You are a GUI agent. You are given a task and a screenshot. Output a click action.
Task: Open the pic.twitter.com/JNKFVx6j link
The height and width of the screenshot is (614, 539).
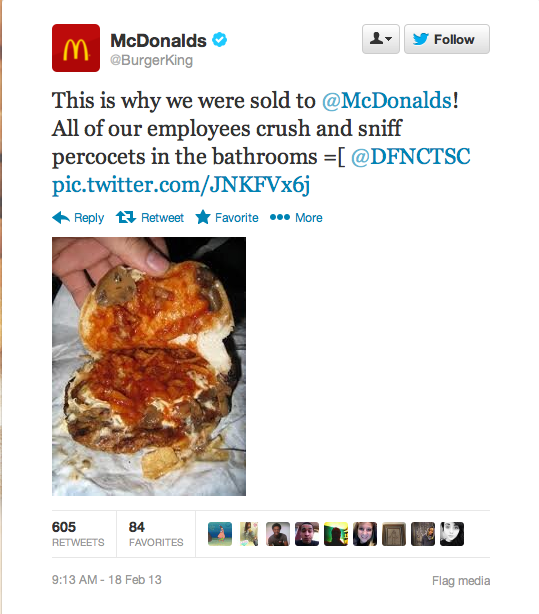(181, 185)
